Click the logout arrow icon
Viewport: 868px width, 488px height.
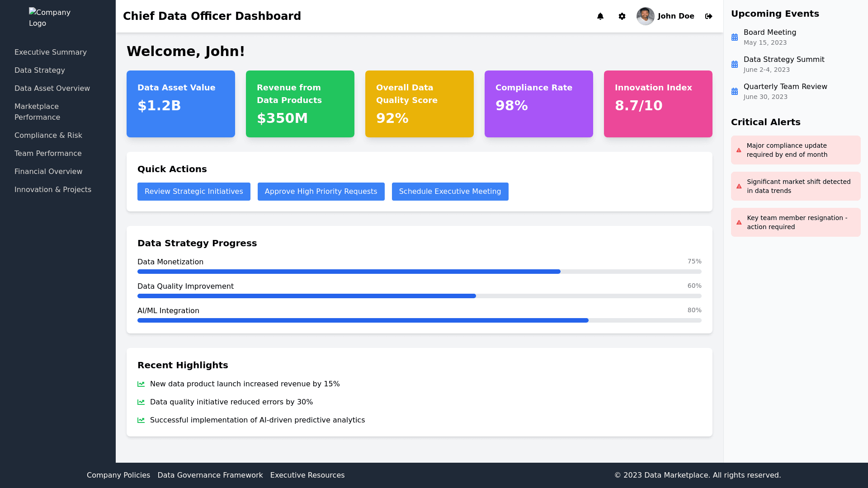[x=708, y=16]
